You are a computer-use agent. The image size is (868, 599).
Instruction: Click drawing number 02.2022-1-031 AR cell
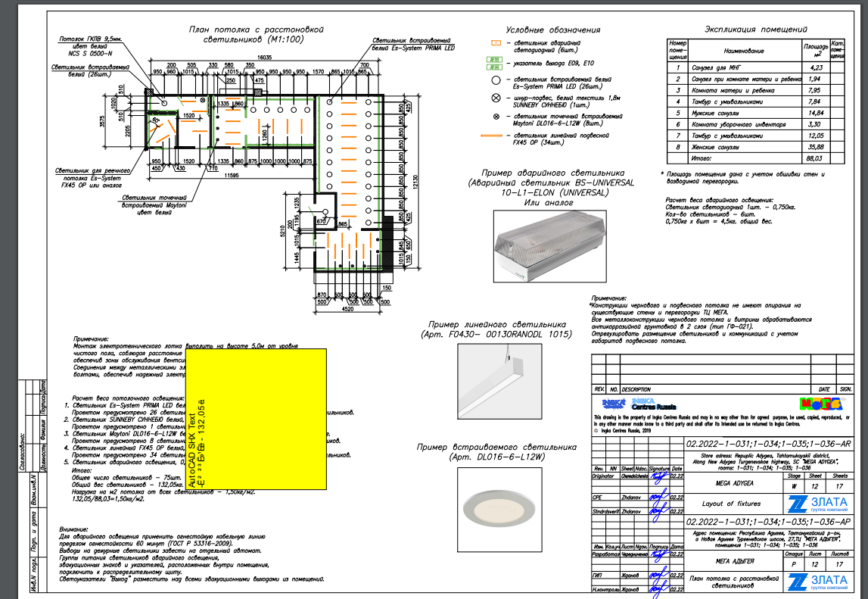[768, 444]
